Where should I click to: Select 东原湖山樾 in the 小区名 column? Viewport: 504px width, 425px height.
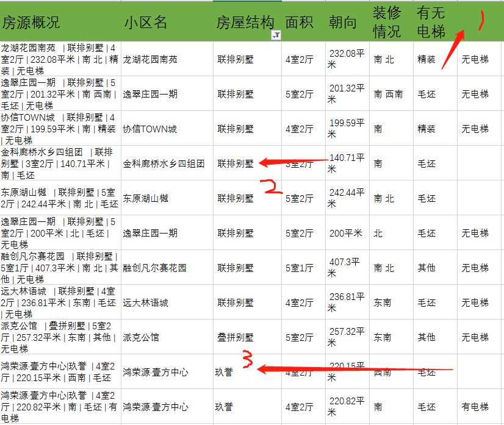tap(167, 198)
